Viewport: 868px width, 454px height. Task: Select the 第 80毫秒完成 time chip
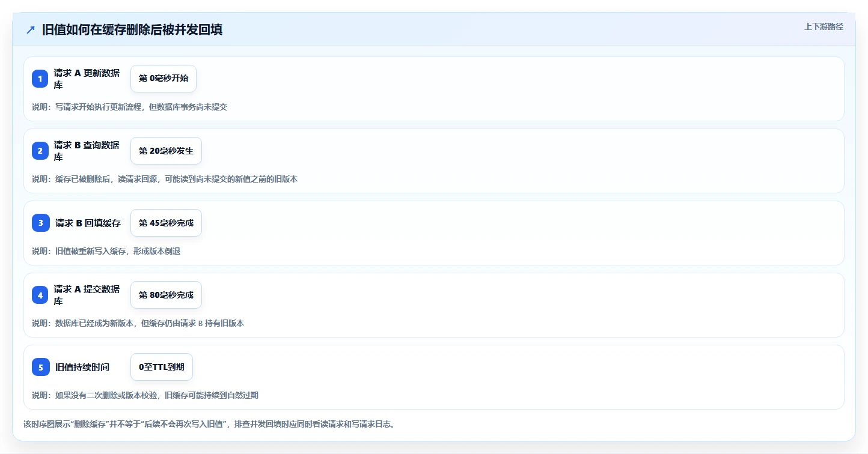tap(166, 295)
